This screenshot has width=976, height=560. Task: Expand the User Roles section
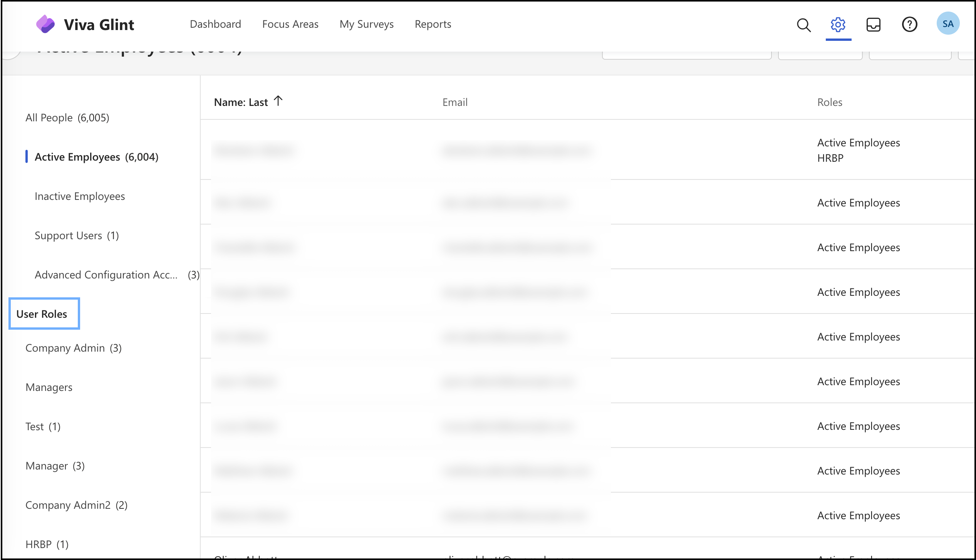click(42, 313)
